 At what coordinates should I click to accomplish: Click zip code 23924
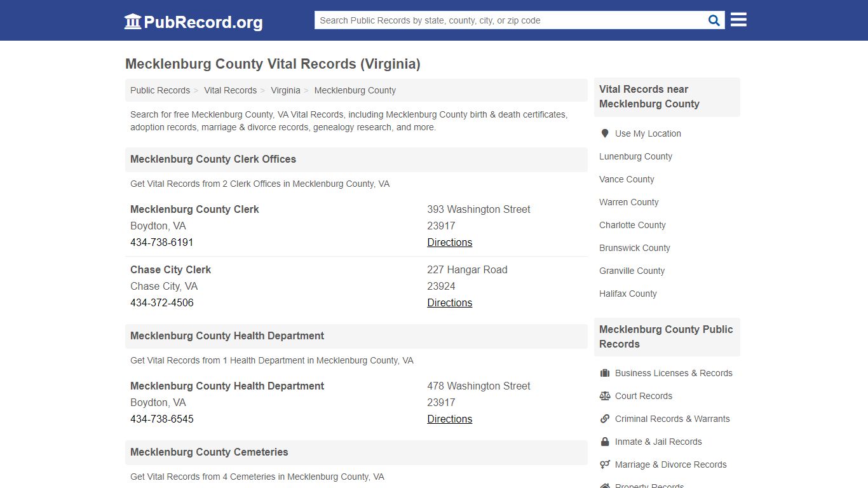point(441,286)
